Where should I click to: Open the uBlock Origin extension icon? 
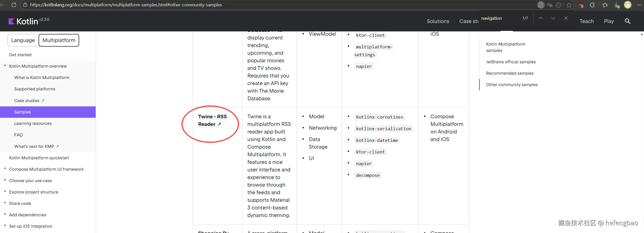(x=581, y=5)
